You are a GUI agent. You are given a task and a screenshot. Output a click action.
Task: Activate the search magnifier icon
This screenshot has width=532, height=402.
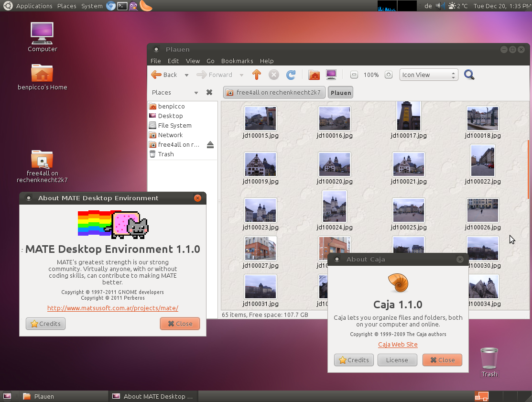469,75
